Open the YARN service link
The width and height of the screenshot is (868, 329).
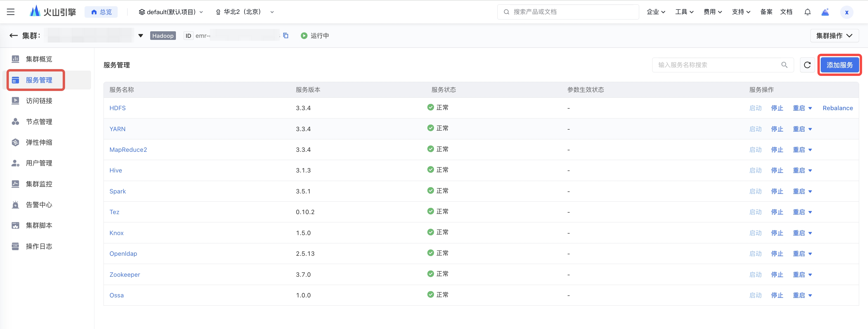pyautogui.click(x=117, y=129)
